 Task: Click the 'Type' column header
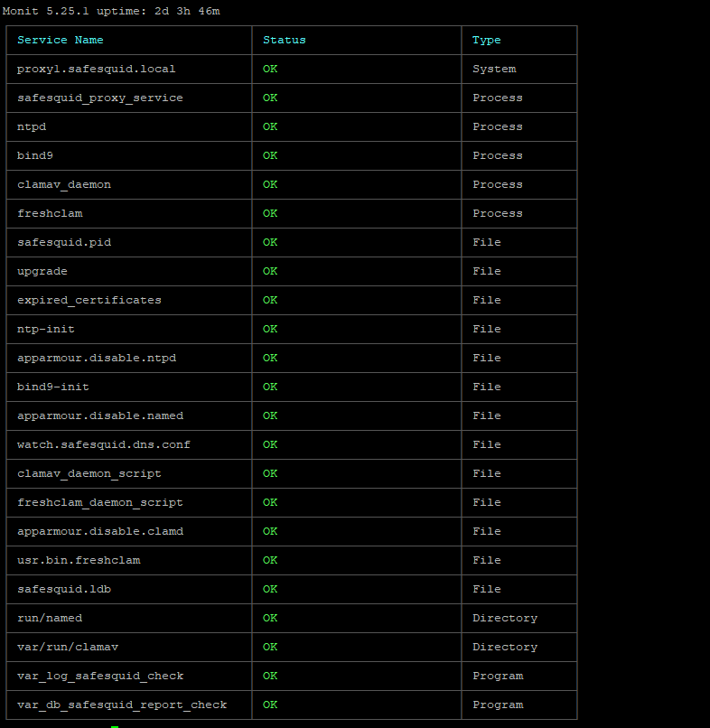[x=486, y=41]
